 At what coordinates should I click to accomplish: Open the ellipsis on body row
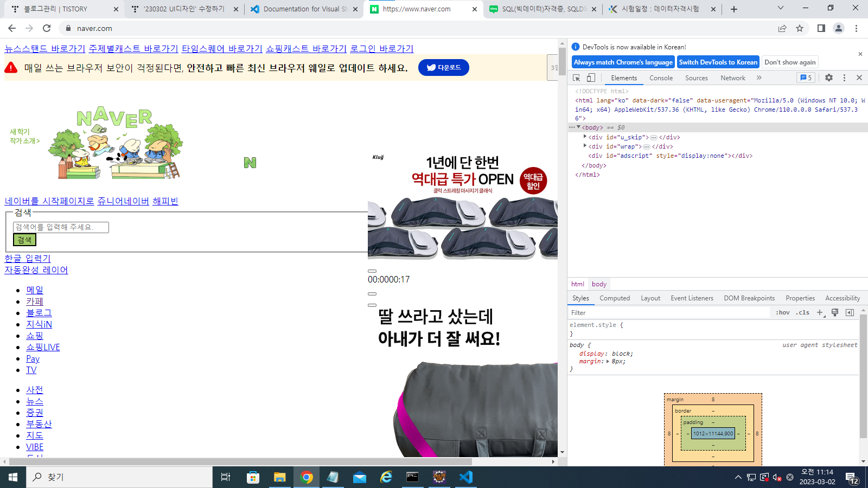coord(571,127)
